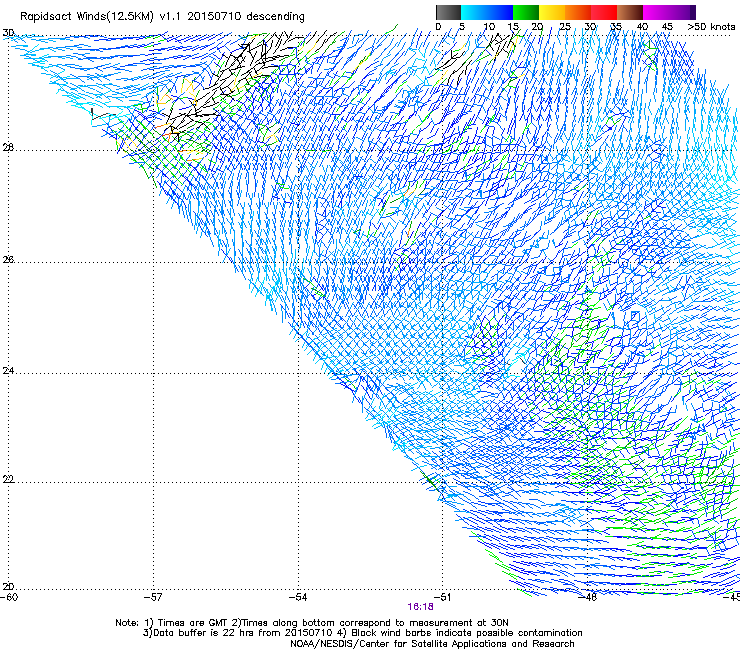Click the latitude label 28

tap(8, 148)
